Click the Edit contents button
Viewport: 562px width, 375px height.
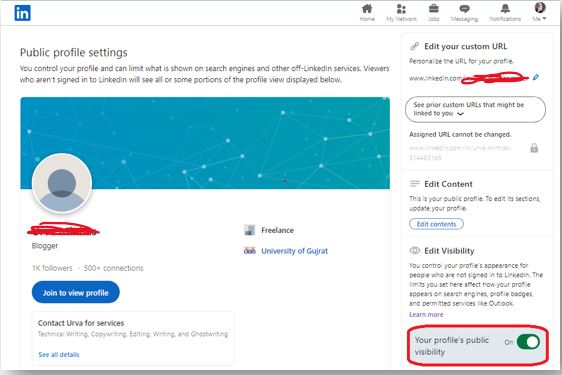(436, 224)
